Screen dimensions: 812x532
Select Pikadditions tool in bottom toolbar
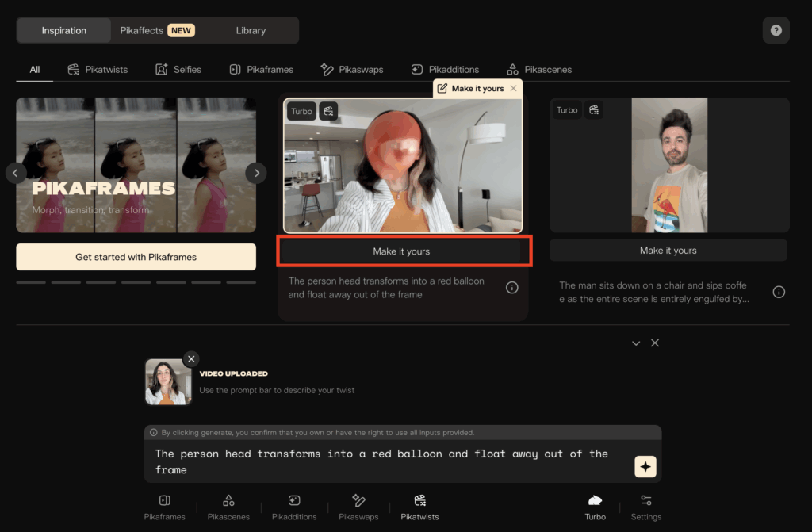[x=294, y=507]
